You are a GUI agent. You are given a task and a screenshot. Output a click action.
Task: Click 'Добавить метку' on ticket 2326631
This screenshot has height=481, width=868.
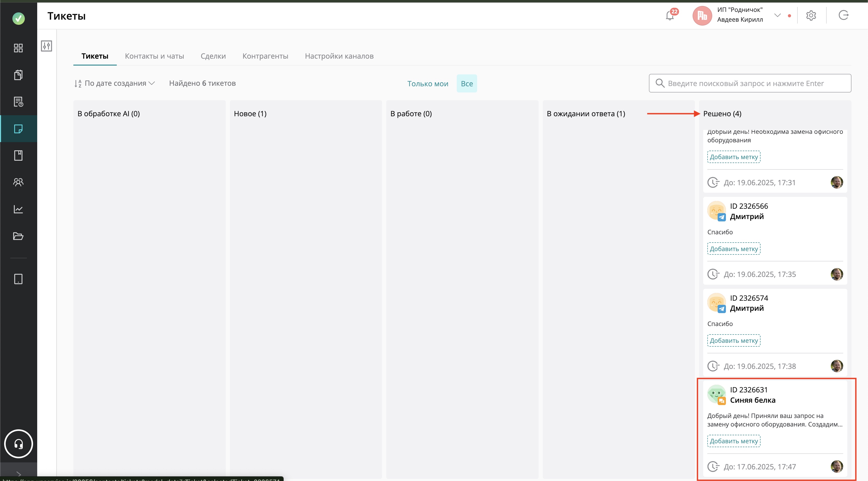coord(734,441)
